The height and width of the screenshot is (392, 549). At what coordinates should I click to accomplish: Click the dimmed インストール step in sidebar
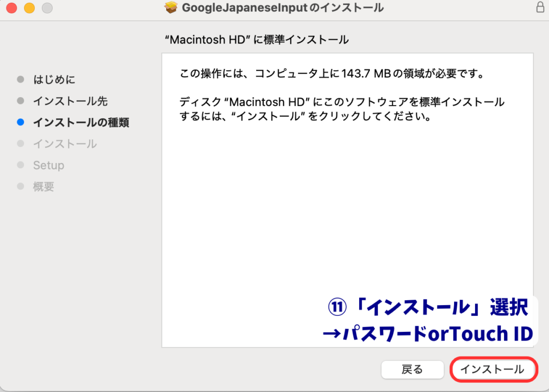65,144
